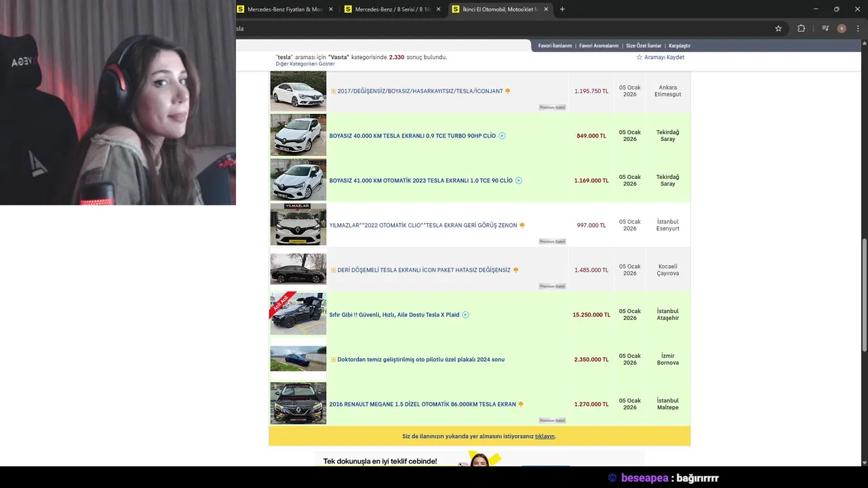Open Favori İlanlarım
868x488 pixels.
click(x=555, y=45)
